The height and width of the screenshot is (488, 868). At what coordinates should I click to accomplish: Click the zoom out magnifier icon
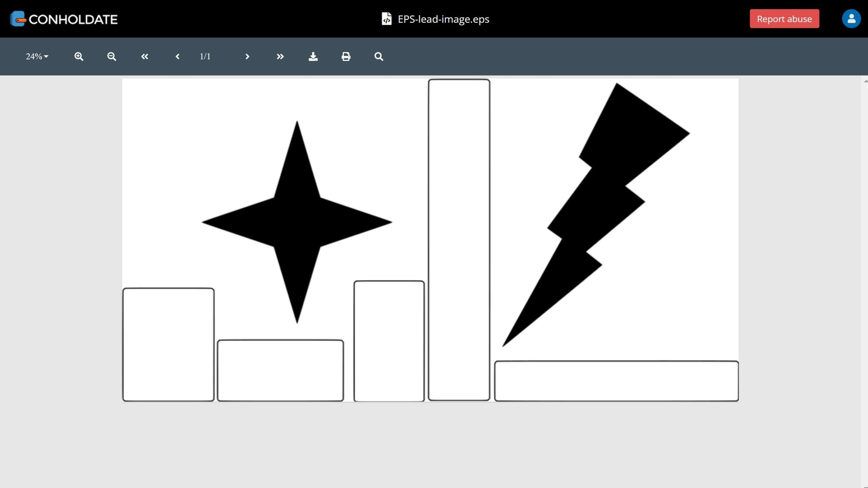[112, 57]
